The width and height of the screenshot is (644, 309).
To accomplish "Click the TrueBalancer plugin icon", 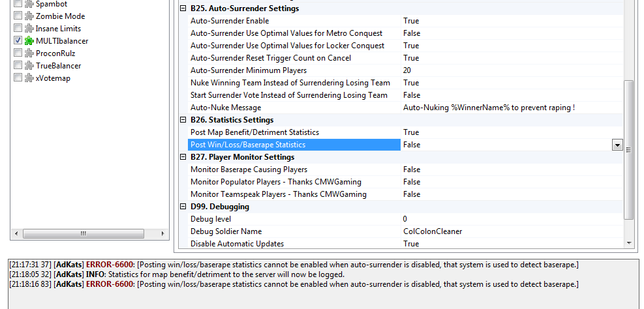I will point(29,66).
